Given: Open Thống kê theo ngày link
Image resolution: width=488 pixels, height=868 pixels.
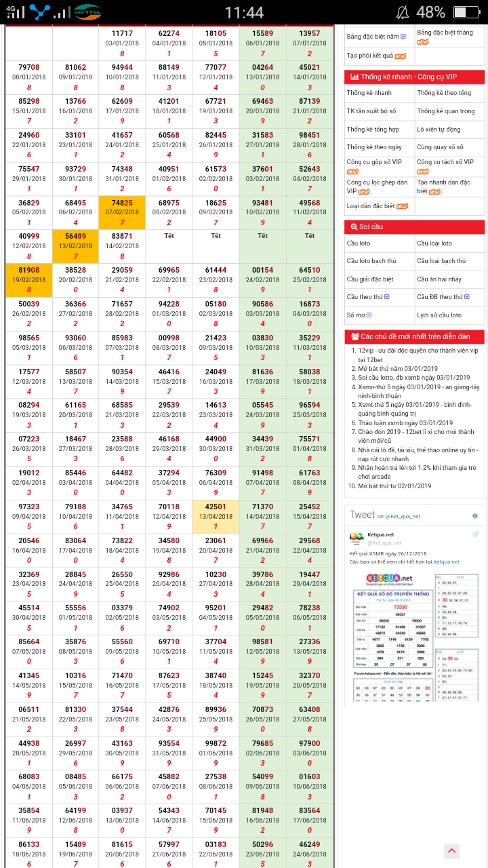Looking at the screenshot, I should tap(374, 147).
